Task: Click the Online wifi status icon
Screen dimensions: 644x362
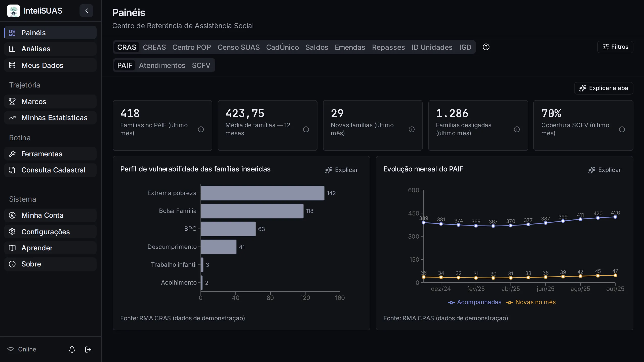Action: click(x=11, y=349)
